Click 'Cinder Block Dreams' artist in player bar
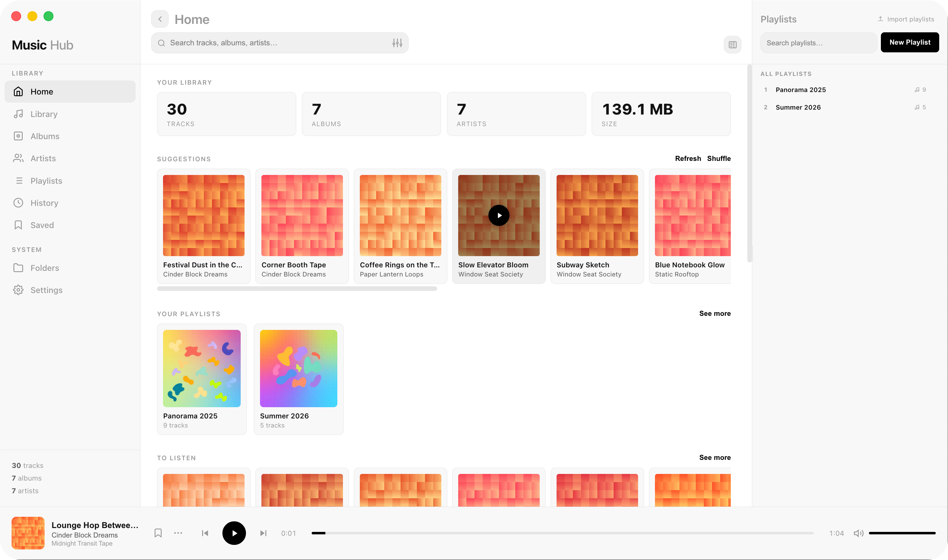This screenshot has width=948, height=560. coord(85,535)
